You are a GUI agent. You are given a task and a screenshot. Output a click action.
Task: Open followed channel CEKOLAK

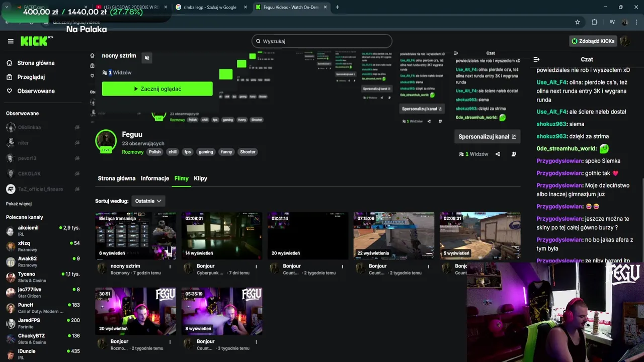42,174
